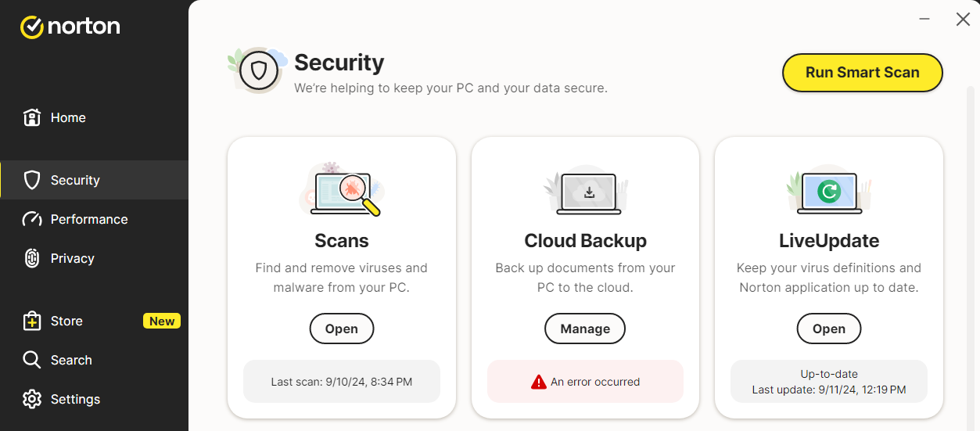Click the Security header shield icon
The image size is (980, 431).
(x=260, y=72)
